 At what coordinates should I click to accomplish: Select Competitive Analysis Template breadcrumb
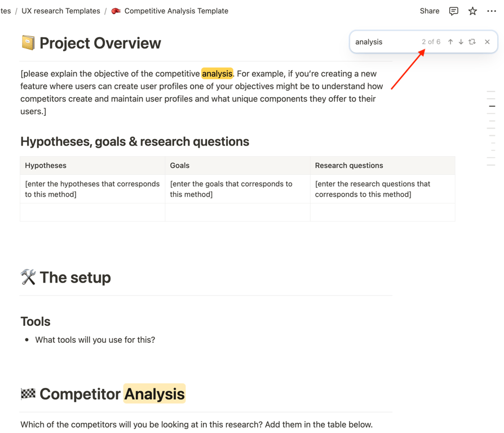[x=176, y=11]
